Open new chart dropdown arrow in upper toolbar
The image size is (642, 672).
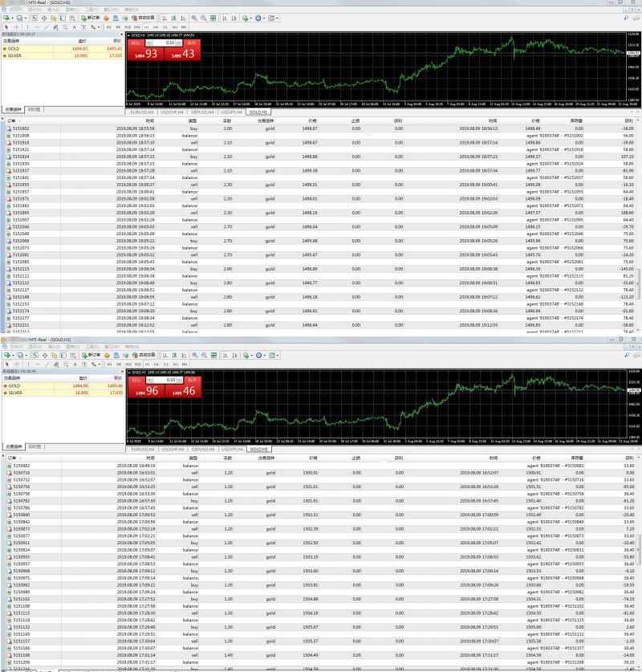click(x=11, y=18)
